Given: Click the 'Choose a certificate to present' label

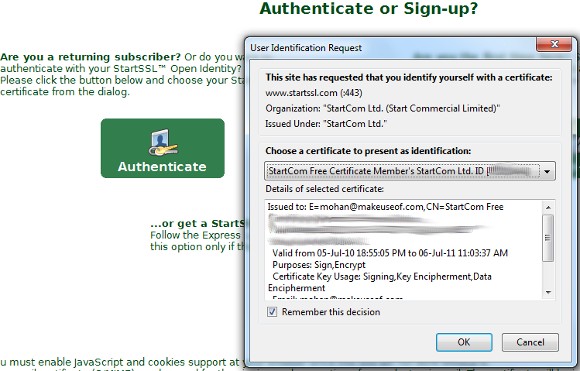Looking at the screenshot, I should (x=368, y=151).
